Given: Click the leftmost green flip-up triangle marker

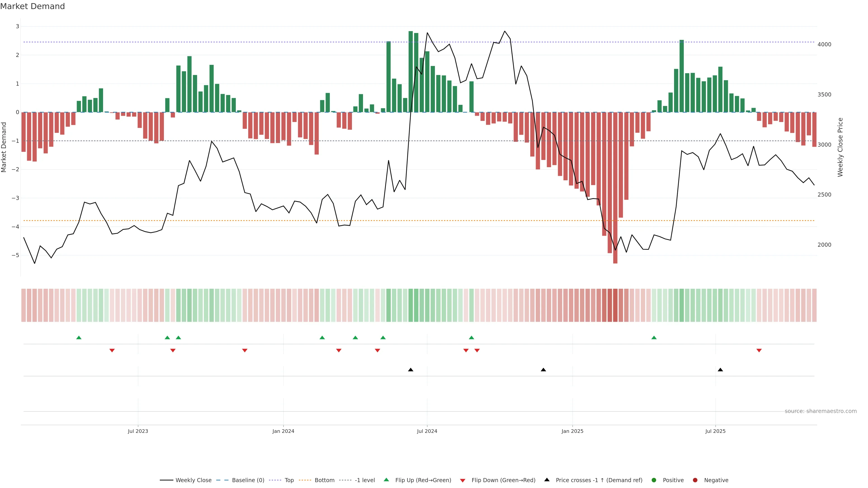Looking at the screenshot, I should point(79,338).
